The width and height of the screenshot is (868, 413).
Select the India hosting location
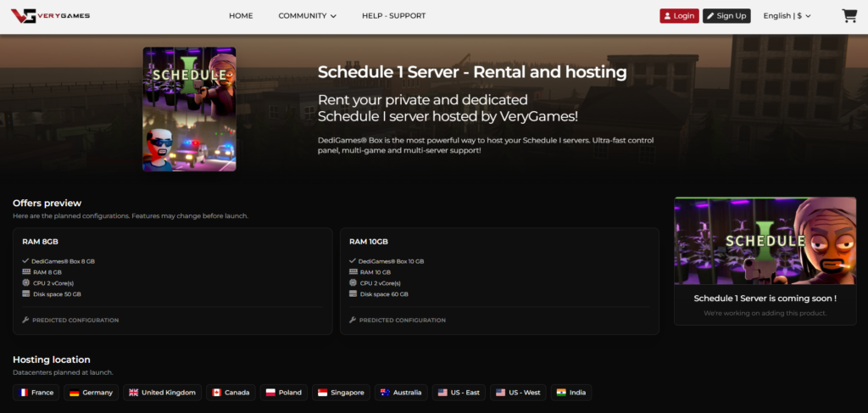point(571,393)
